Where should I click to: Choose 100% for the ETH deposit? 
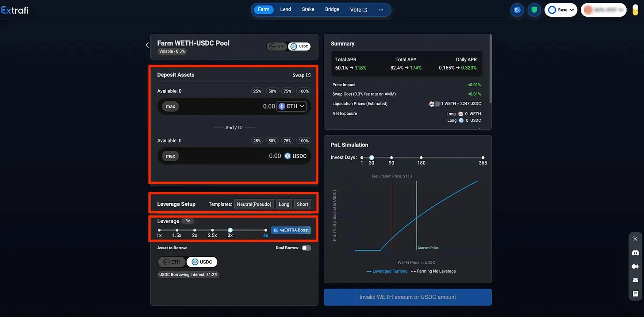[x=303, y=91]
